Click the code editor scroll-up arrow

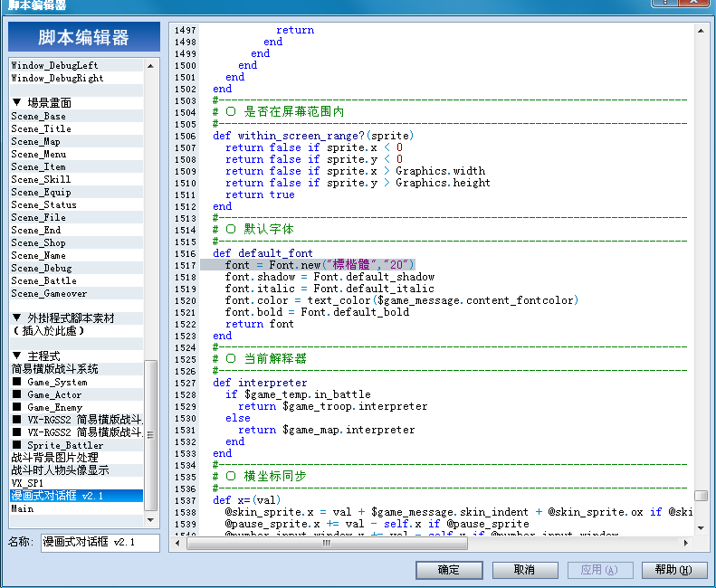(701, 31)
